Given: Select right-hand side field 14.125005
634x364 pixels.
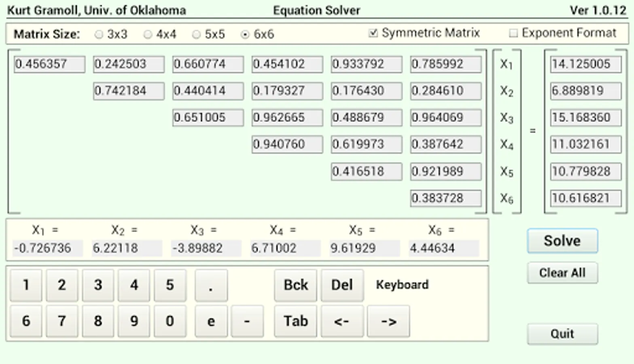Looking at the screenshot, I should tap(586, 64).
